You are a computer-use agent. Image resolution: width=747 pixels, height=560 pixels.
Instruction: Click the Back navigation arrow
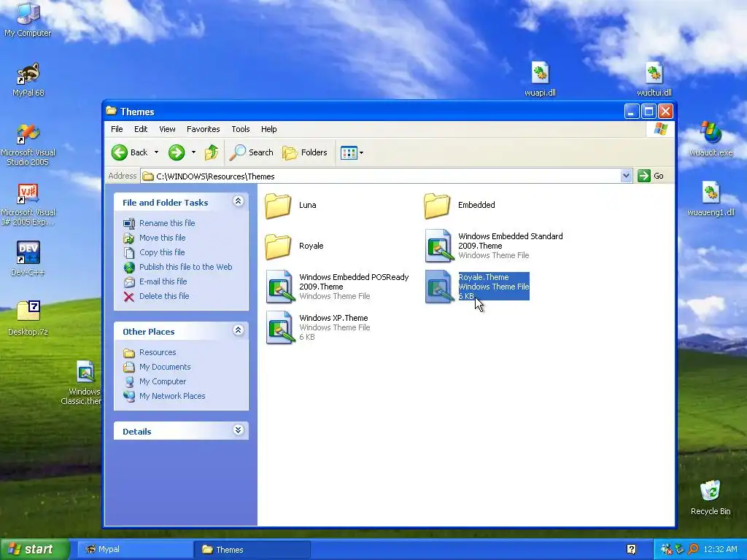click(x=129, y=152)
